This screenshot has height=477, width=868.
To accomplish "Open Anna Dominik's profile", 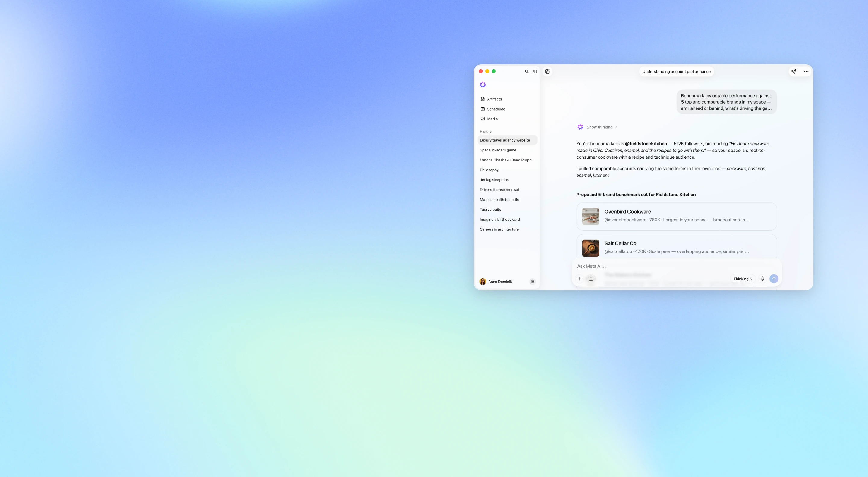I will [x=495, y=282].
